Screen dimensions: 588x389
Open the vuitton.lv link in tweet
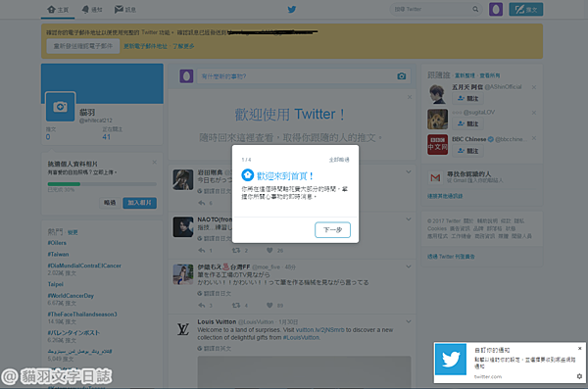[x=319, y=330]
